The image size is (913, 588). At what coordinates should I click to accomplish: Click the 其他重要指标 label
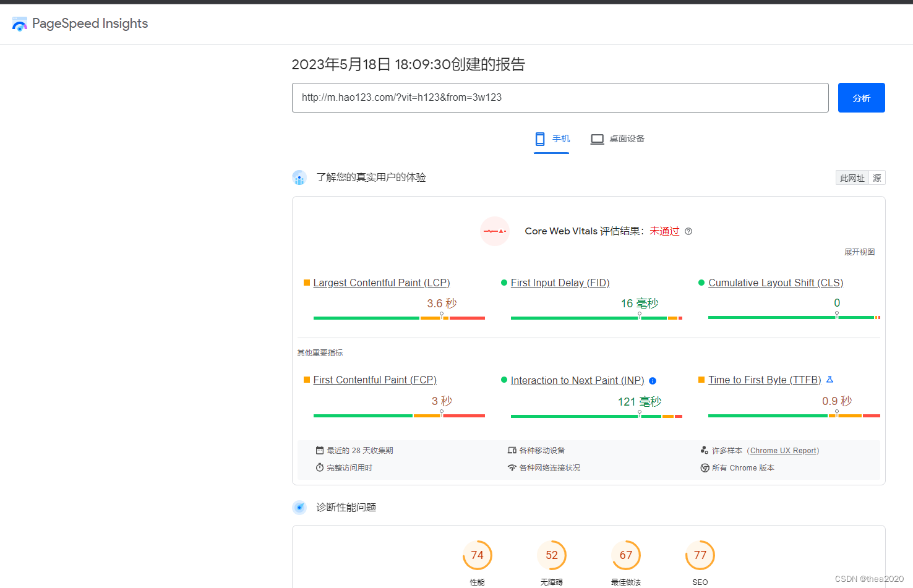coord(320,353)
